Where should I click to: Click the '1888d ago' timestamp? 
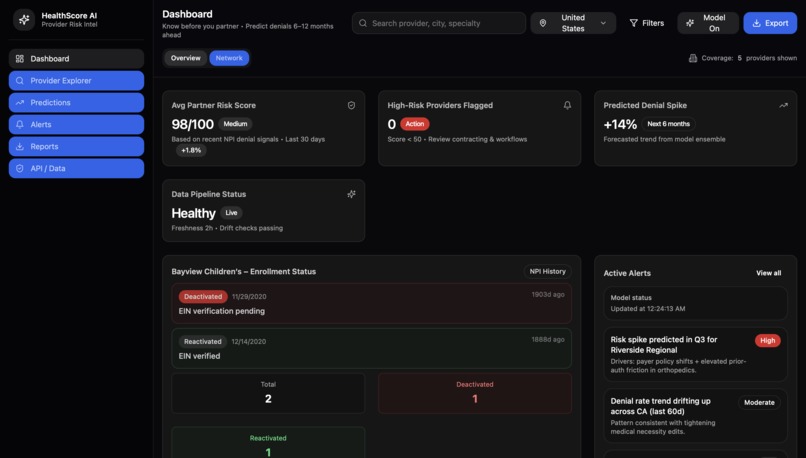[548, 339]
